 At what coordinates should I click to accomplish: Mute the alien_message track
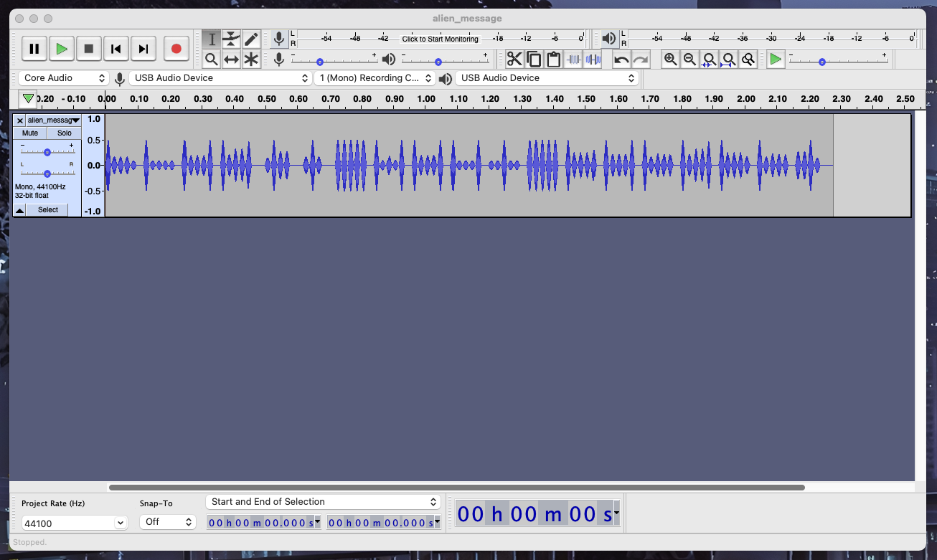30,133
